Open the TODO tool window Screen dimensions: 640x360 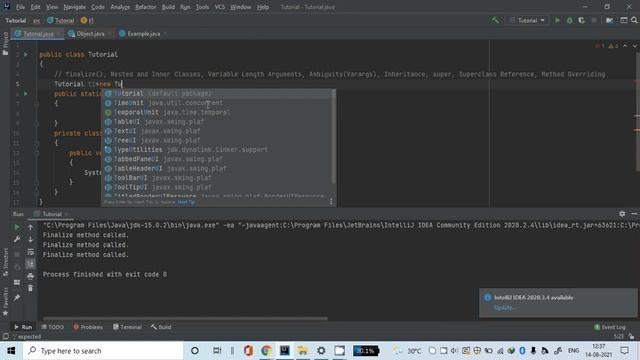coord(53,327)
